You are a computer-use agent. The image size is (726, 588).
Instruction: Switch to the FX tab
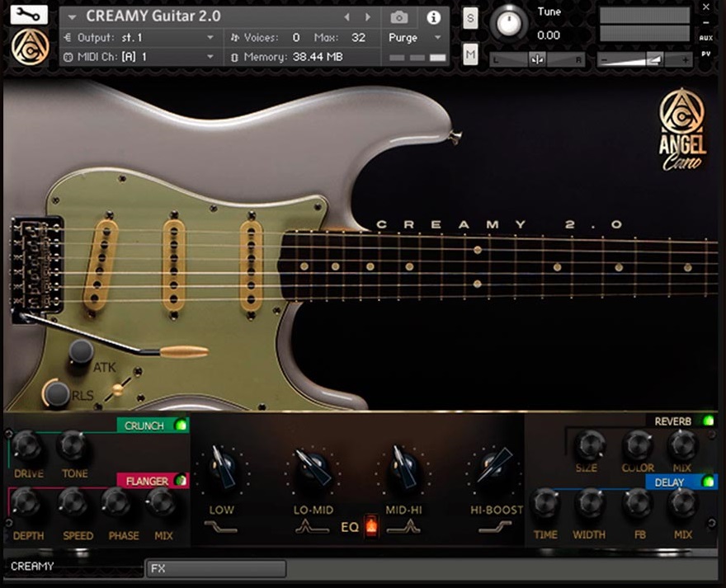coord(216,568)
